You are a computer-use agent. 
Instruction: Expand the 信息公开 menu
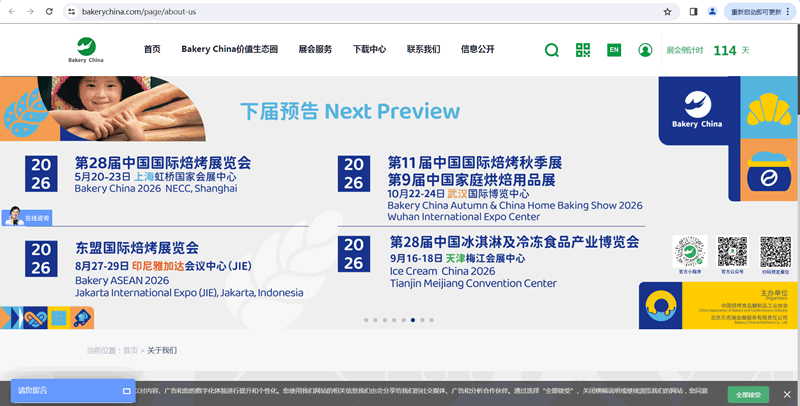click(x=477, y=50)
